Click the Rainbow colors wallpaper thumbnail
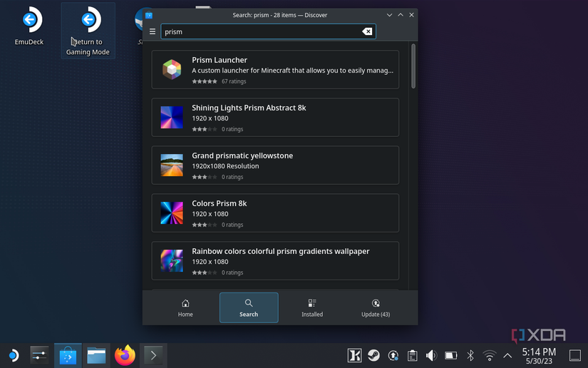Viewport: 588px width, 368px height. tap(172, 261)
